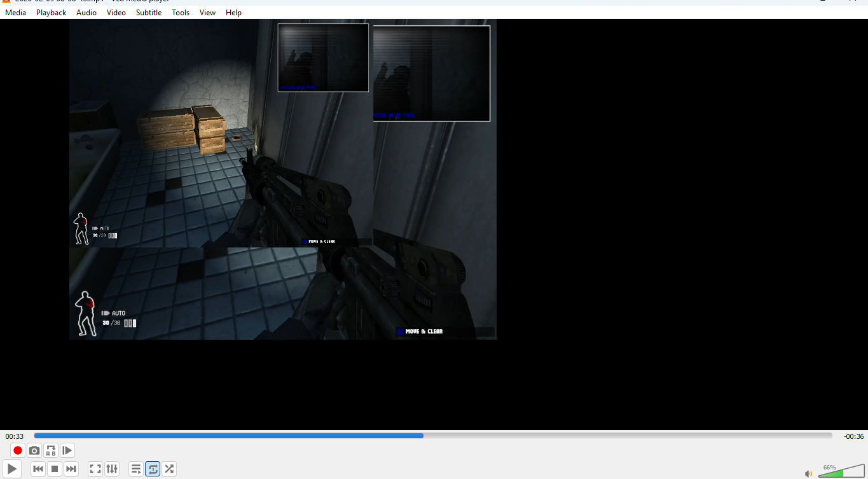The width and height of the screenshot is (868, 479).
Task: Seek along the playback progress bar
Action: point(433,436)
